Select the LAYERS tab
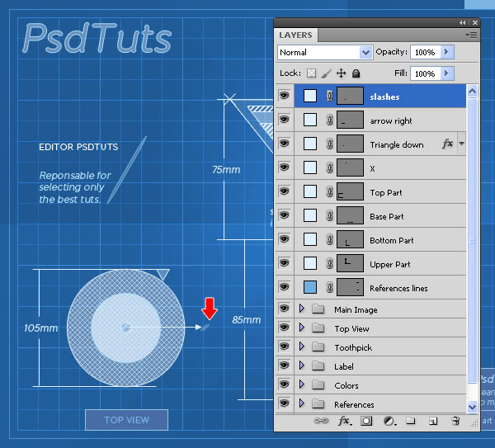The height and width of the screenshot is (448, 495). pos(296,35)
